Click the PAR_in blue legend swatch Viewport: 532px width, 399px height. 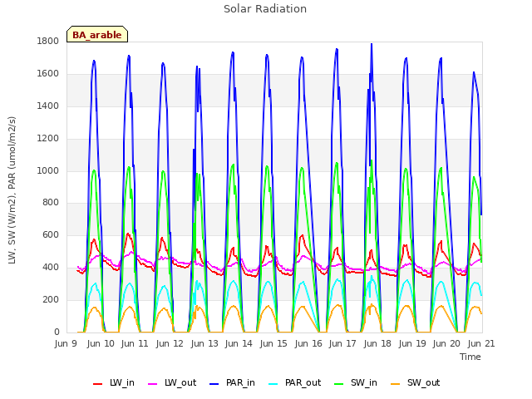(x=214, y=384)
